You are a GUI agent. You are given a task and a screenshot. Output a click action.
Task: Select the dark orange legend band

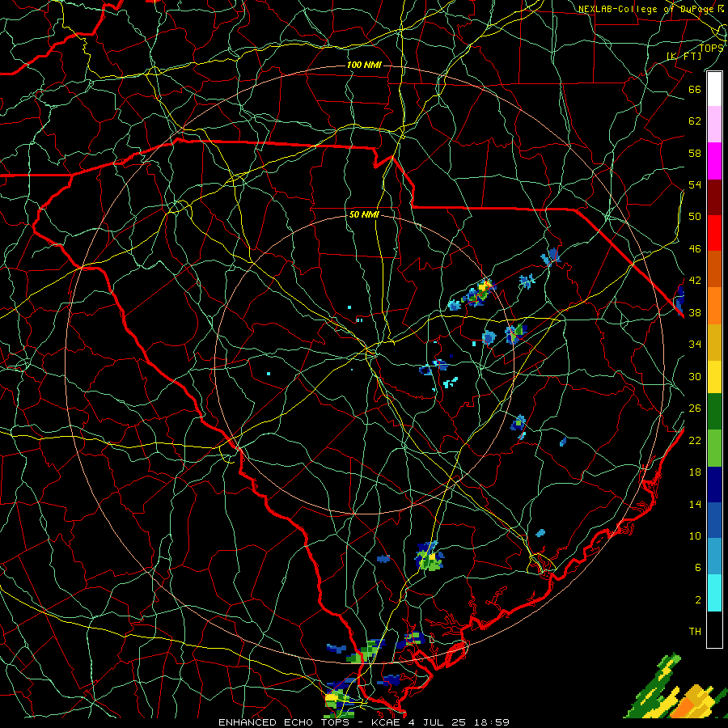point(714,269)
